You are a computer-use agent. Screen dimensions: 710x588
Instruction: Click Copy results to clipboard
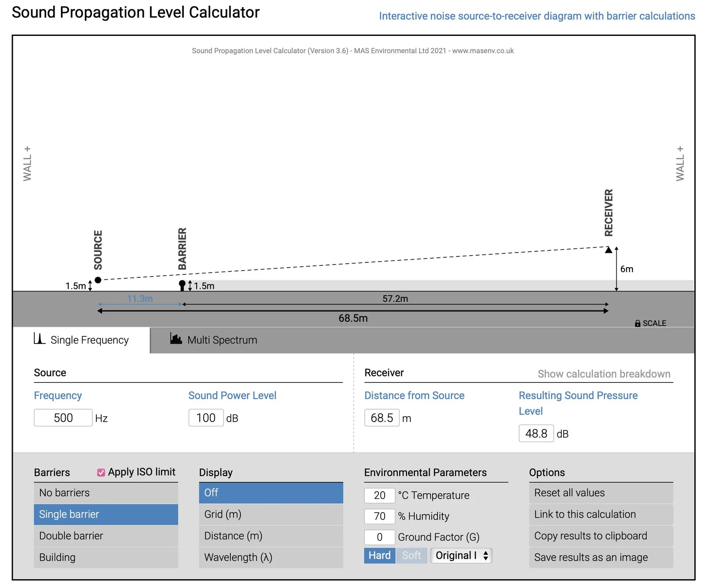(x=601, y=536)
